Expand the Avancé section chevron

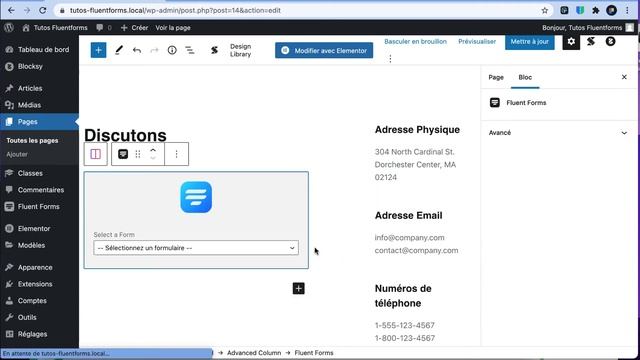pos(624,133)
